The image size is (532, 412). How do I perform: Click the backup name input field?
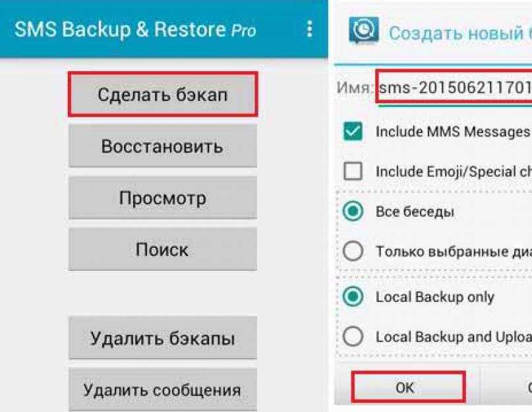[454, 87]
